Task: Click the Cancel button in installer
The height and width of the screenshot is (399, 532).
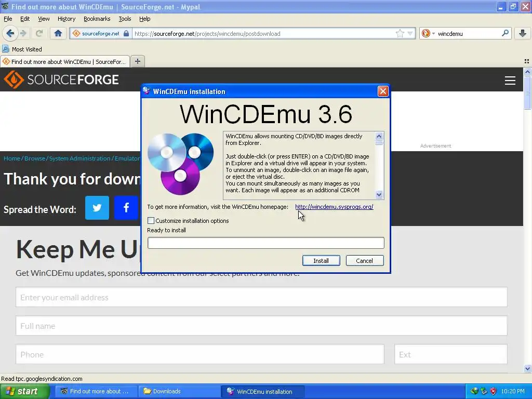Action: pos(365,261)
